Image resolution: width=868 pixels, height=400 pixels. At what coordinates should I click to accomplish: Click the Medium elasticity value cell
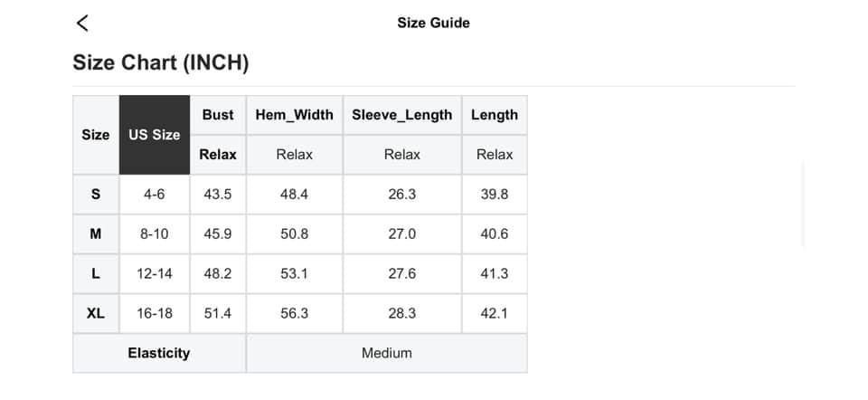(386, 353)
